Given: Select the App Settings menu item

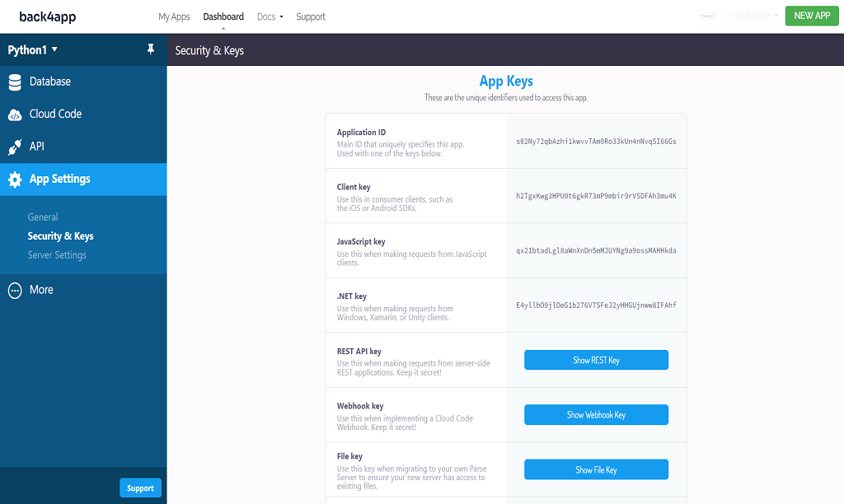Looking at the screenshot, I should 83,179.
